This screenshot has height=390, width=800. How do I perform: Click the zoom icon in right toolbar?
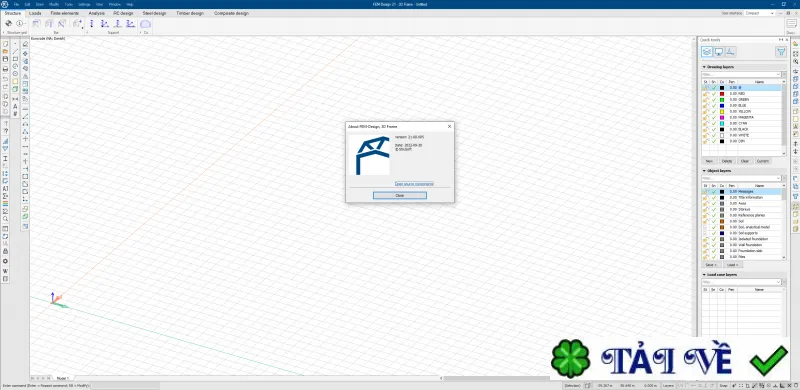pyautogui.click(x=795, y=61)
